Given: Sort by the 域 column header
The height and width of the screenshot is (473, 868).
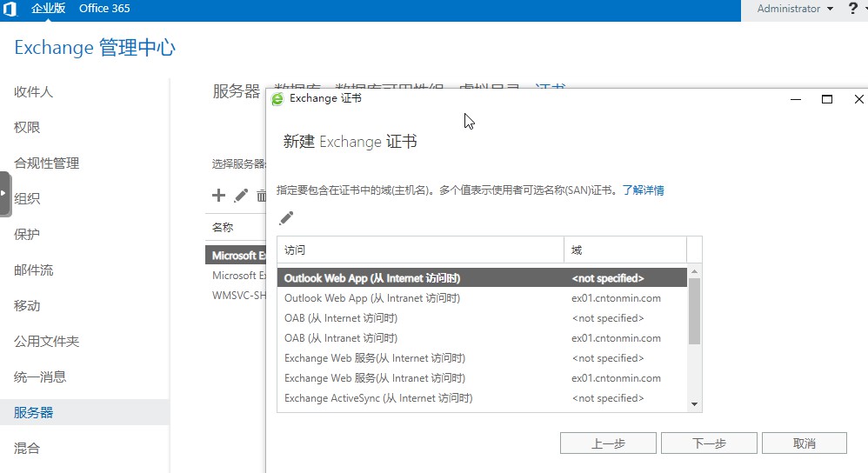Looking at the screenshot, I should (x=625, y=250).
